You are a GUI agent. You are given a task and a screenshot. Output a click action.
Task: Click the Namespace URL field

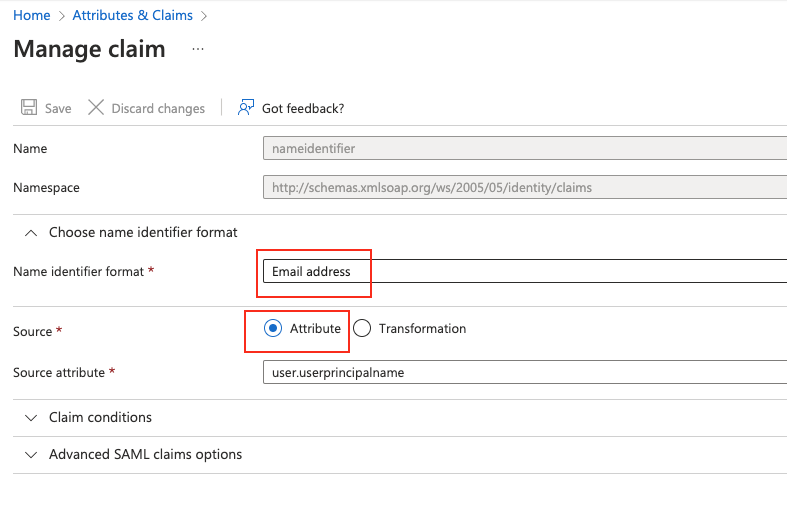tap(524, 187)
